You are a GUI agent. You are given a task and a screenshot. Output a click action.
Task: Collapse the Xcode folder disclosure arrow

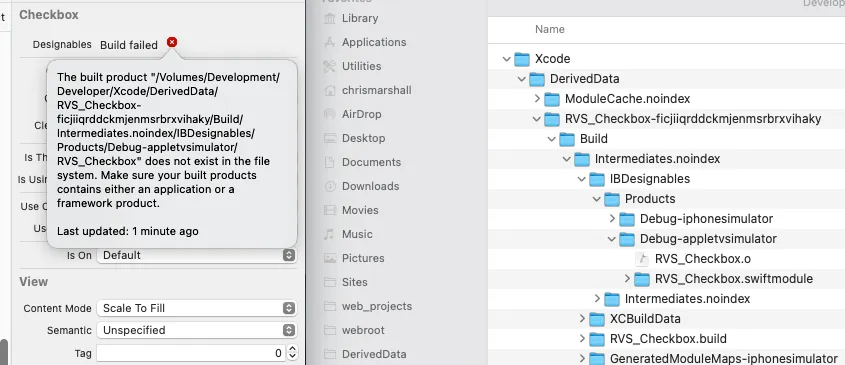(506, 59)
